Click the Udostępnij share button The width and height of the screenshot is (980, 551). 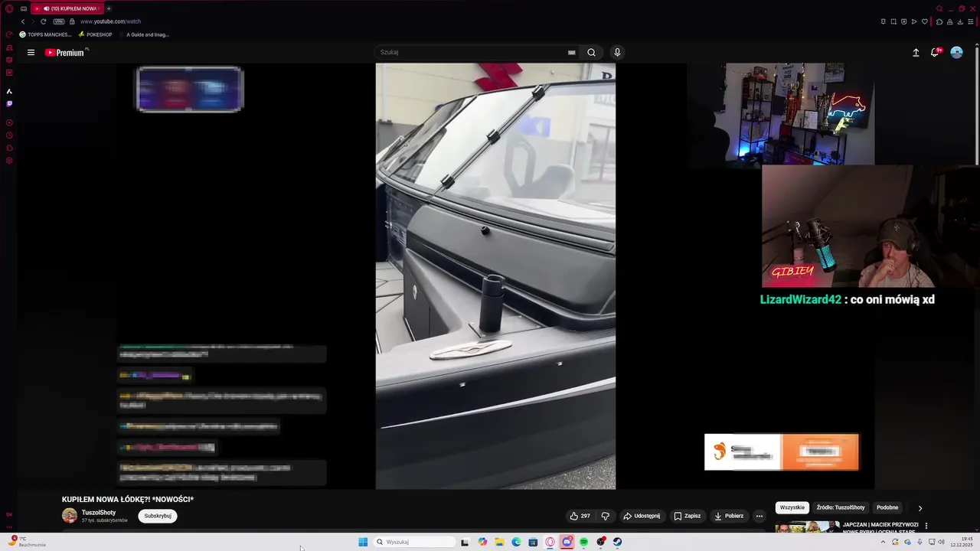[x=642, y=516]
